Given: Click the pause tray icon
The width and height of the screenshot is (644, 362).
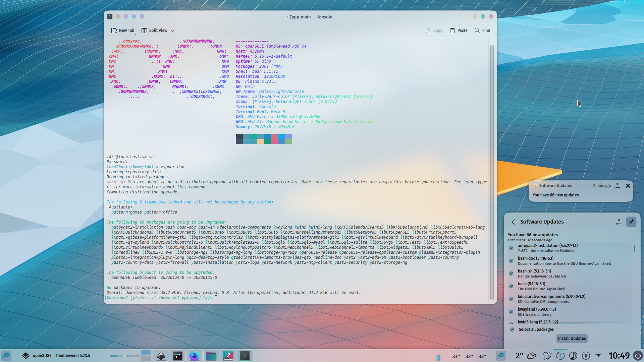Looking at the screenshot, I should tap(586, 356).
